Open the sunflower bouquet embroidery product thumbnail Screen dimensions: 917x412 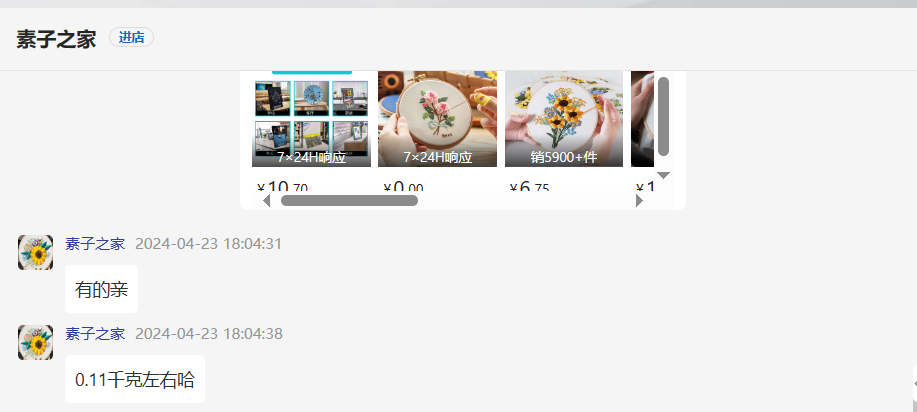564,119
